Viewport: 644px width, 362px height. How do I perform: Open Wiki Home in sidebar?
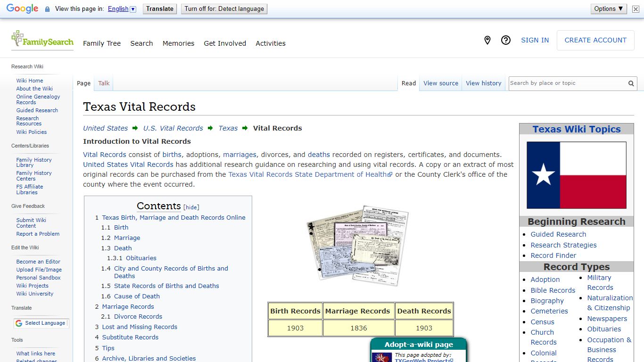coord(30,81)
